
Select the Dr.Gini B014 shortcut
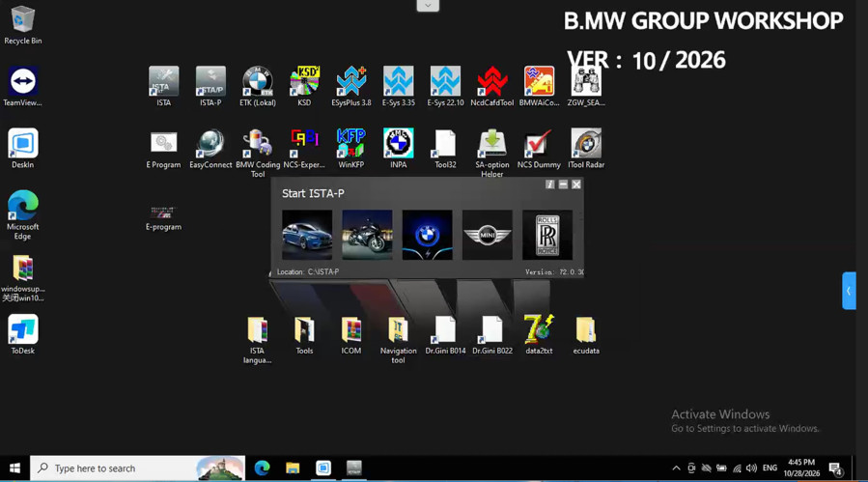point(445,329)
